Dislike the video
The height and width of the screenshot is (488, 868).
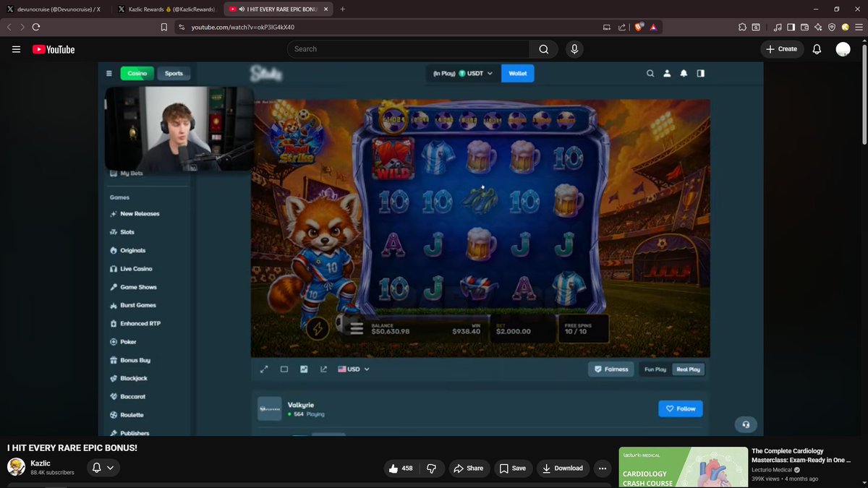[x=431, y=468]
